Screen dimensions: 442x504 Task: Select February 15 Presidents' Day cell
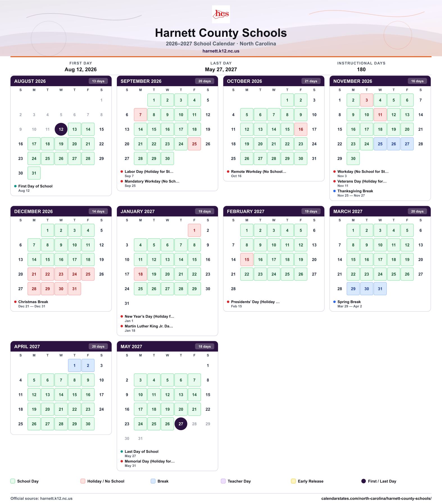pos(247,259)
